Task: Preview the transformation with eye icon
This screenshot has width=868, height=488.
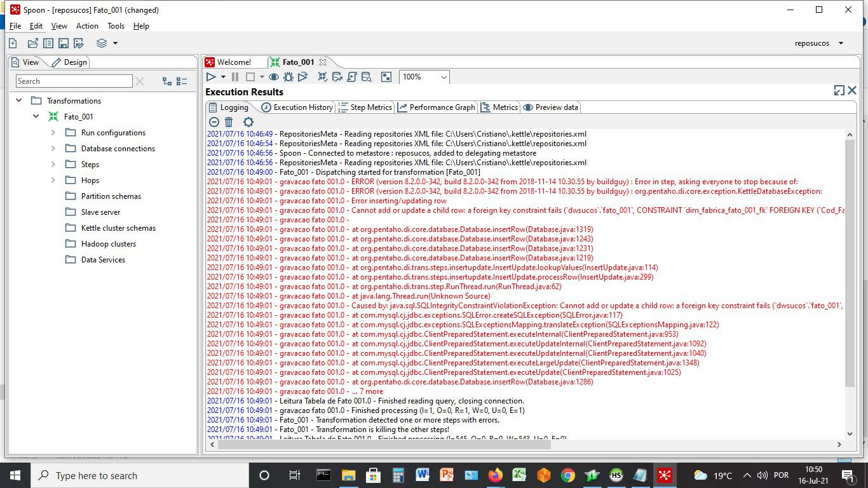Action: pos(274,77)
